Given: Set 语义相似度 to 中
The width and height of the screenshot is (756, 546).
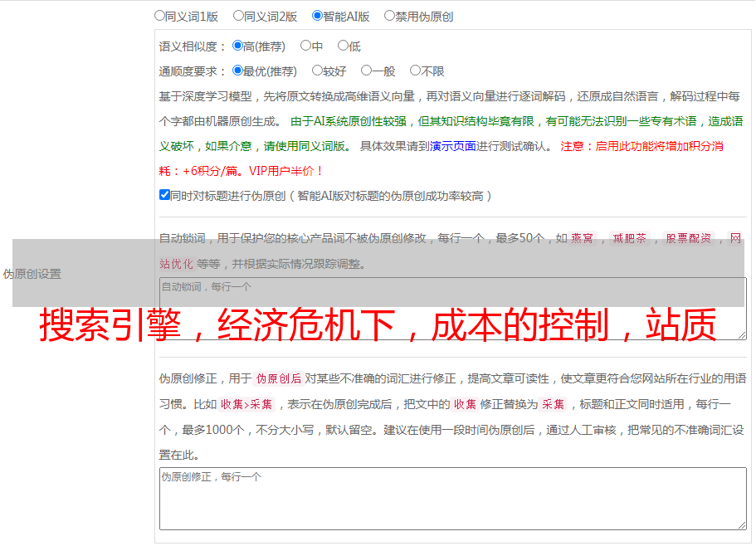Looking at the screenshot, I should point(305,46).
